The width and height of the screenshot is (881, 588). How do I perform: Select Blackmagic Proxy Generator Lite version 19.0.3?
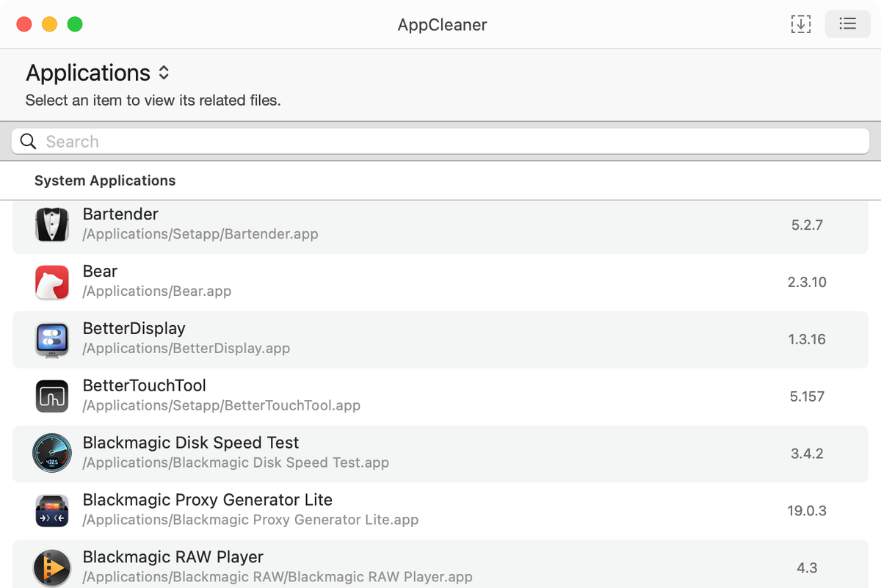(807, 510)
